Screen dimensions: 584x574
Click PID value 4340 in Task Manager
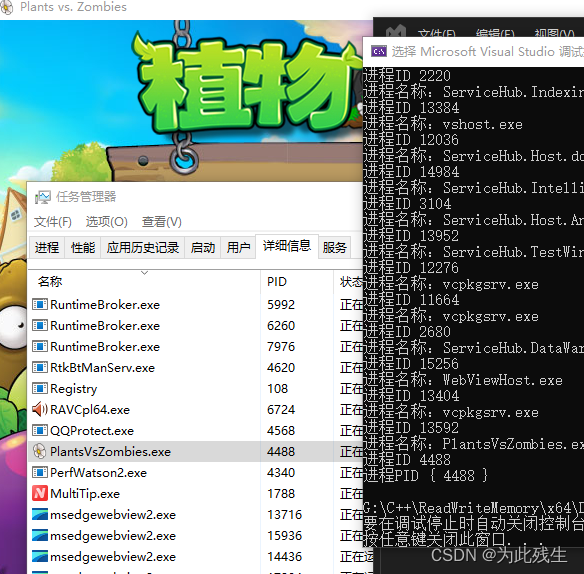281,472
